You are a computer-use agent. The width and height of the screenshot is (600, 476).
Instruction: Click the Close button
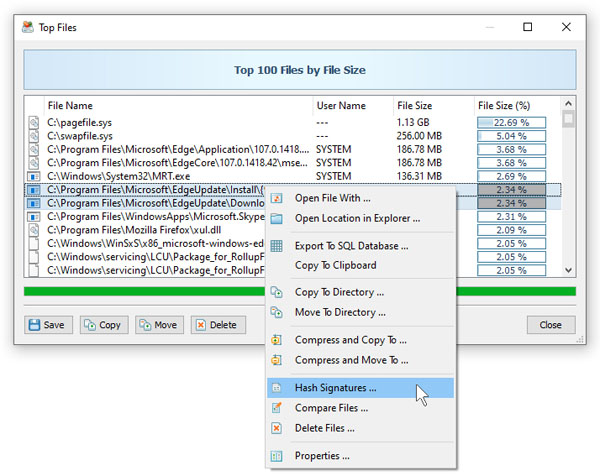pyautogui.click(x=551, y=325)
